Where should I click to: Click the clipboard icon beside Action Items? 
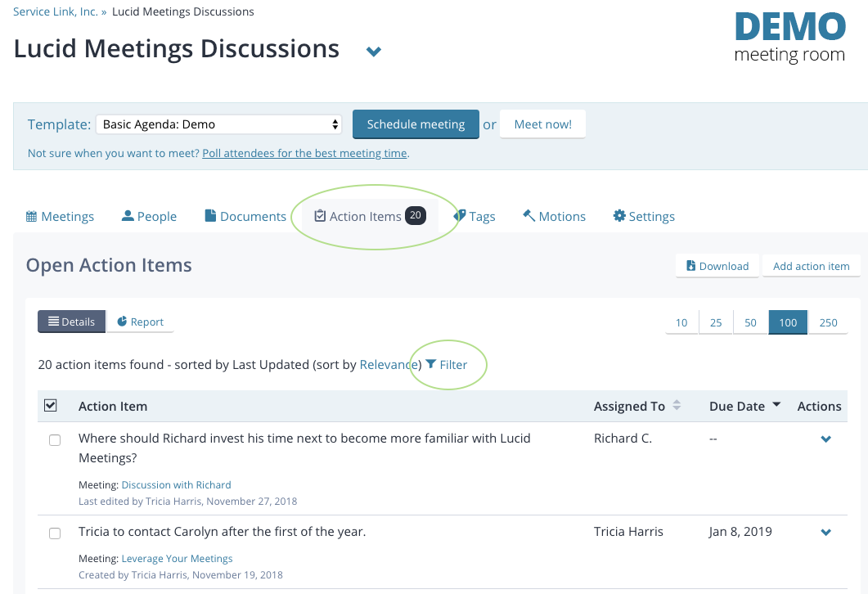[x=320, y=216]
